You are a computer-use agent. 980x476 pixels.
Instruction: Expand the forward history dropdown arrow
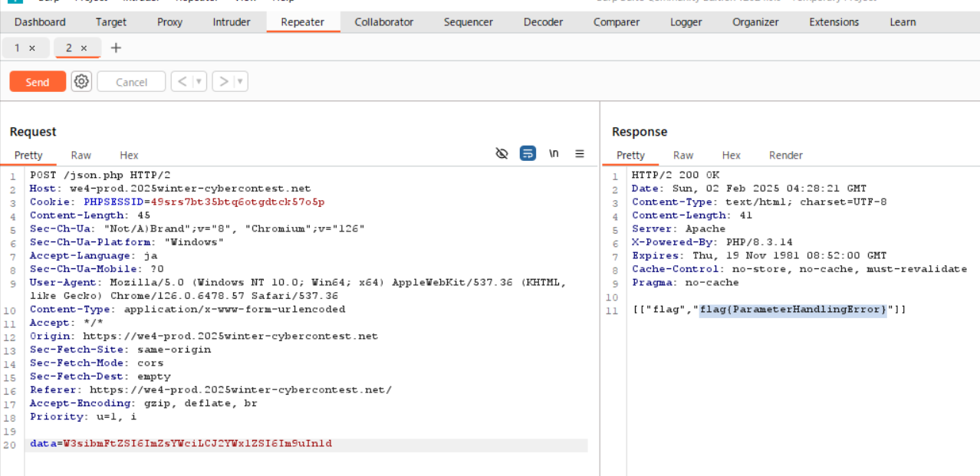coord(241,81)
